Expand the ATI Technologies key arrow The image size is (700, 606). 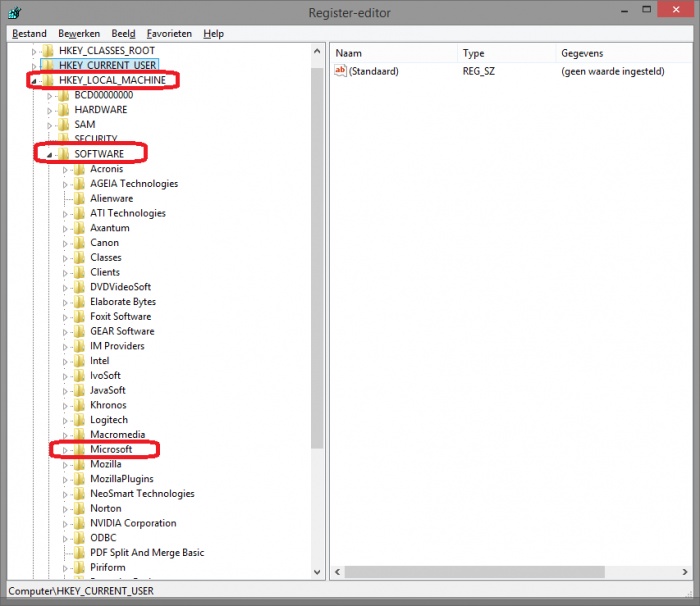tap(65, 214)
